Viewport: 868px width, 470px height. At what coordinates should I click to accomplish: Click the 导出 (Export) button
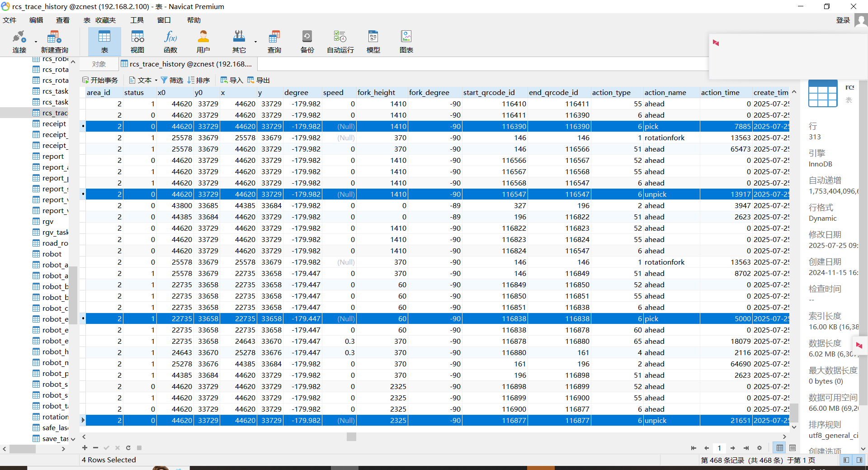pos(258,80)
